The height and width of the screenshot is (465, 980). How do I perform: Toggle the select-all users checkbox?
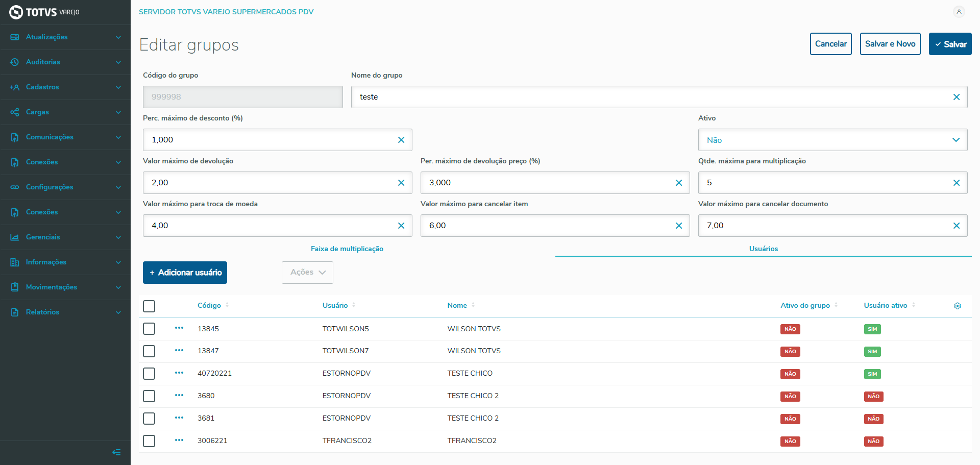(x=149, y=306)
